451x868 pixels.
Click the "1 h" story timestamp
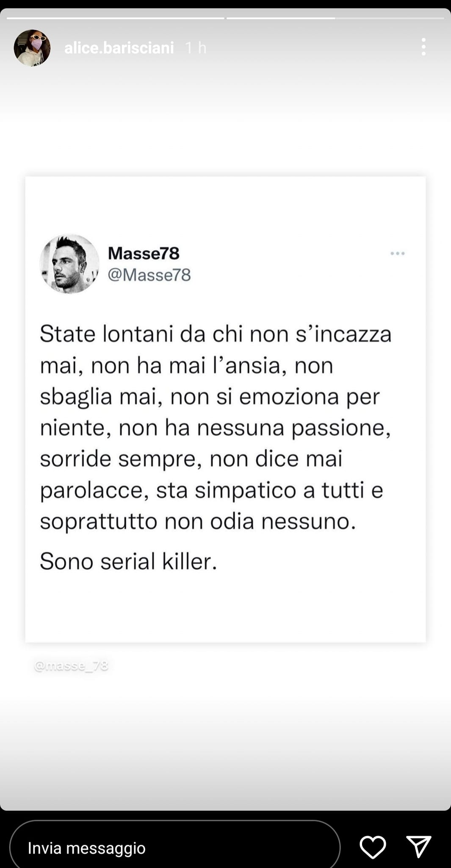(x=196, y=48)
